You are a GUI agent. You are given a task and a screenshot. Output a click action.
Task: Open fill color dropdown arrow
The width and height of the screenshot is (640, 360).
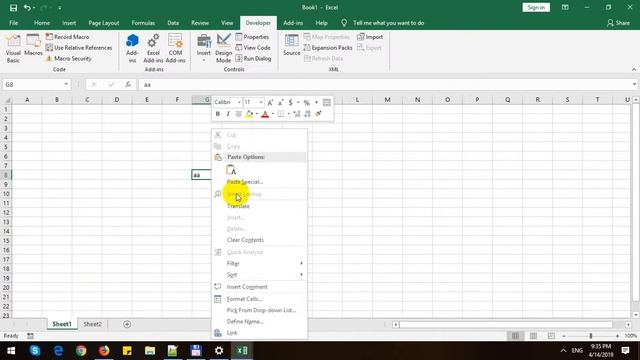click(x=257, y=114)
